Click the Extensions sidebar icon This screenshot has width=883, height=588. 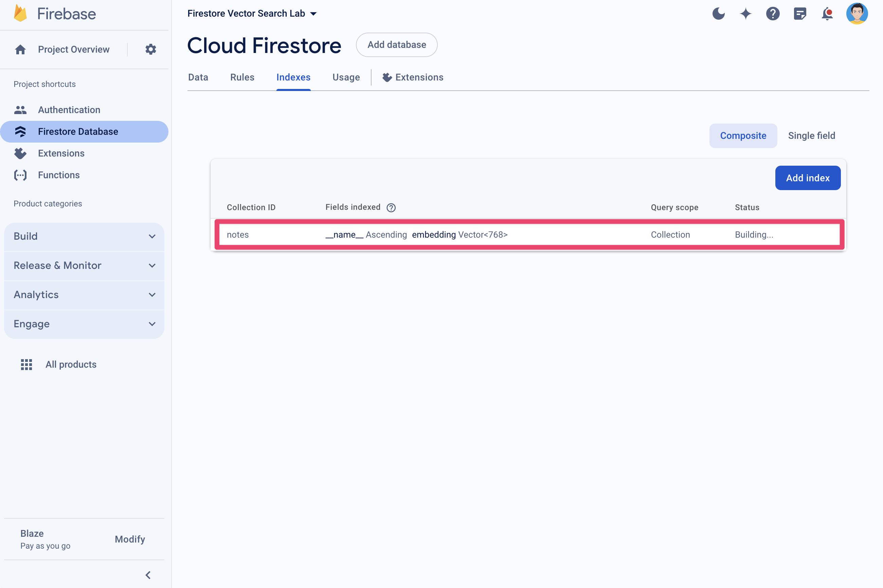[20, 153]
